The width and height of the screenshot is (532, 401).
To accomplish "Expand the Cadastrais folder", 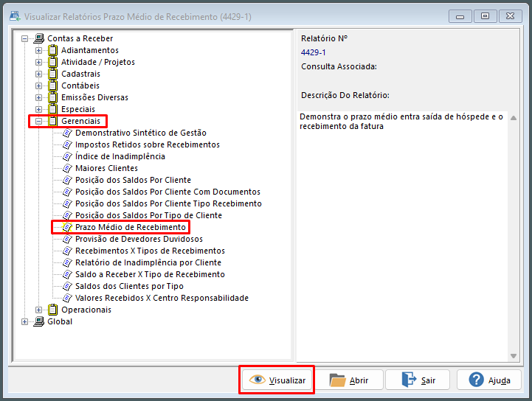I will pyautogui.click(x=38, y=74).
